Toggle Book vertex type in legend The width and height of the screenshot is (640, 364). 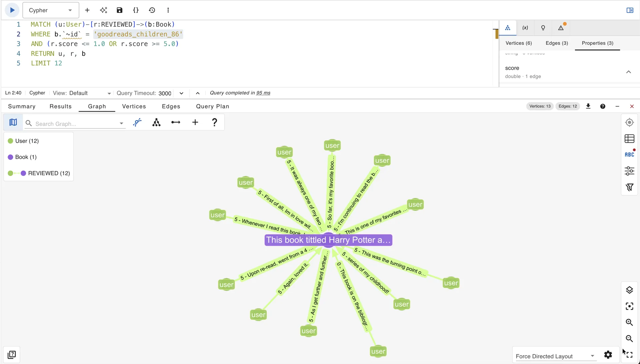(22, 157)
